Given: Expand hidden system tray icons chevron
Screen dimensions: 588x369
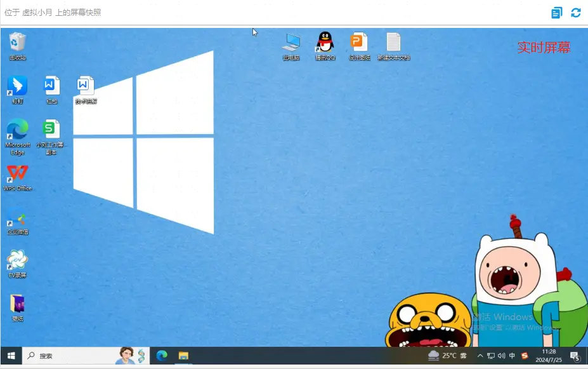Looking at the screenshot, I should coord(480,356).
